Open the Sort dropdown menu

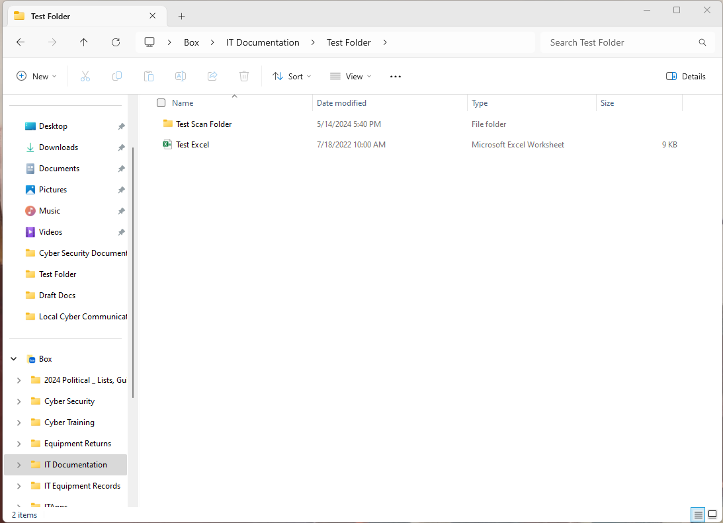click(291, 76)
